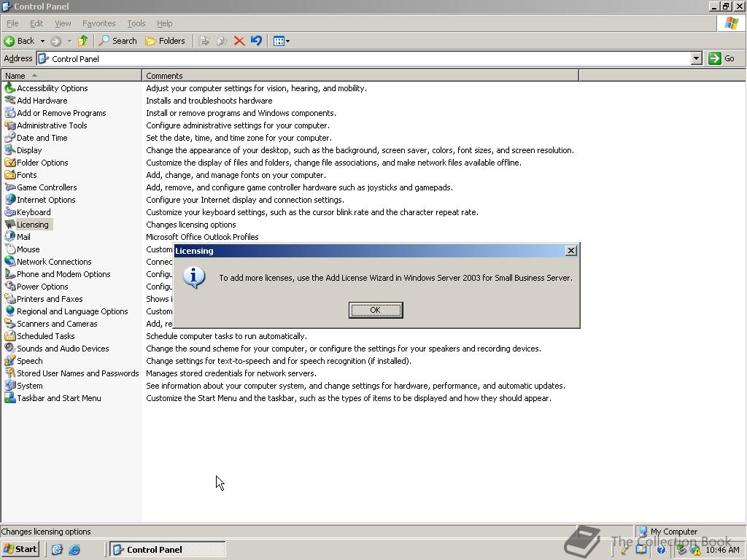Viewport: 747px width, 560px height.
Task: Click the Scheduled Tasks label
Action: (x=46, y=336)
